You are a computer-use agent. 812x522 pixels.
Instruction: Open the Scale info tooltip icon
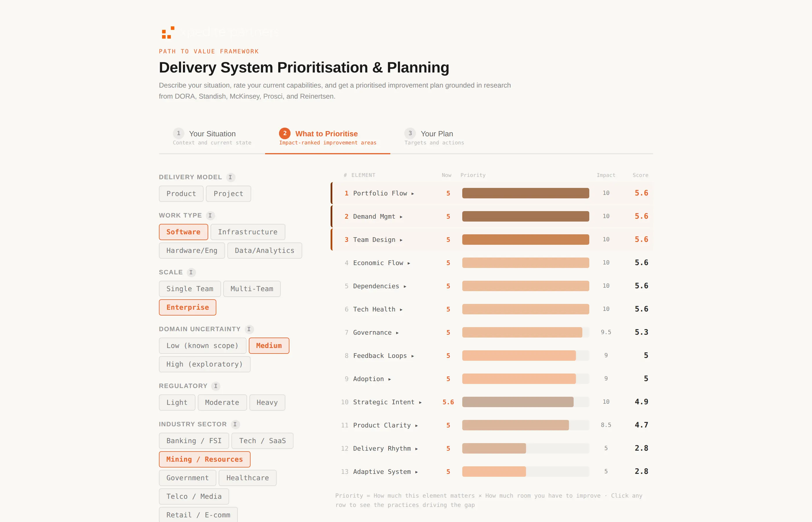pyautogui.click(x=191, y=273)
